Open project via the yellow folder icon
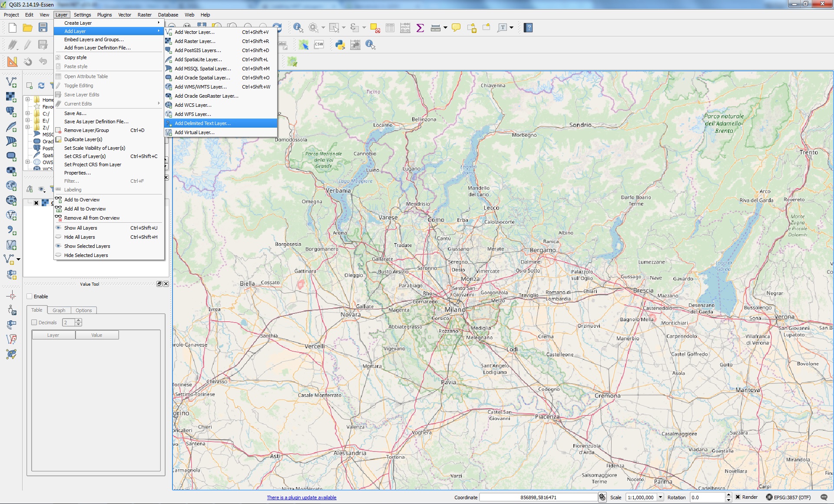This screenshot has width=834, height=504. (x=28, y=28)
